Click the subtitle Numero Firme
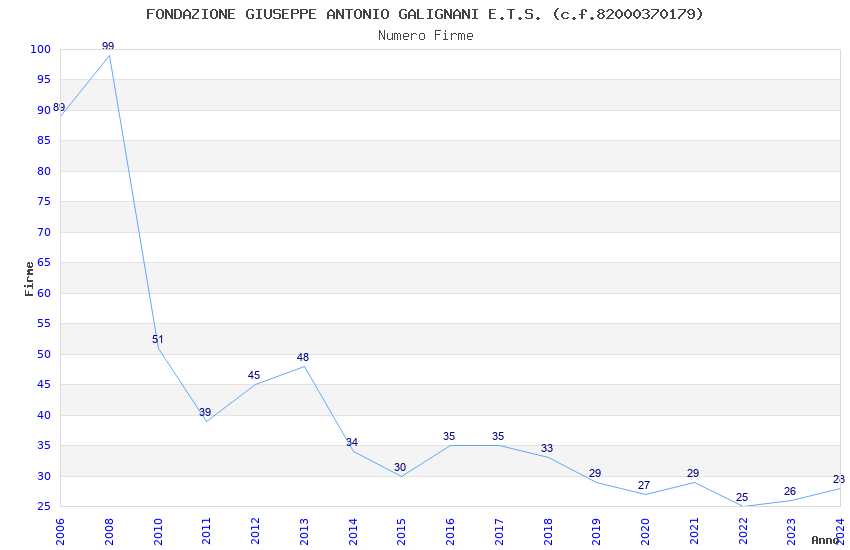Viewport: 850px width, 550px height. (x=426, y=36)
